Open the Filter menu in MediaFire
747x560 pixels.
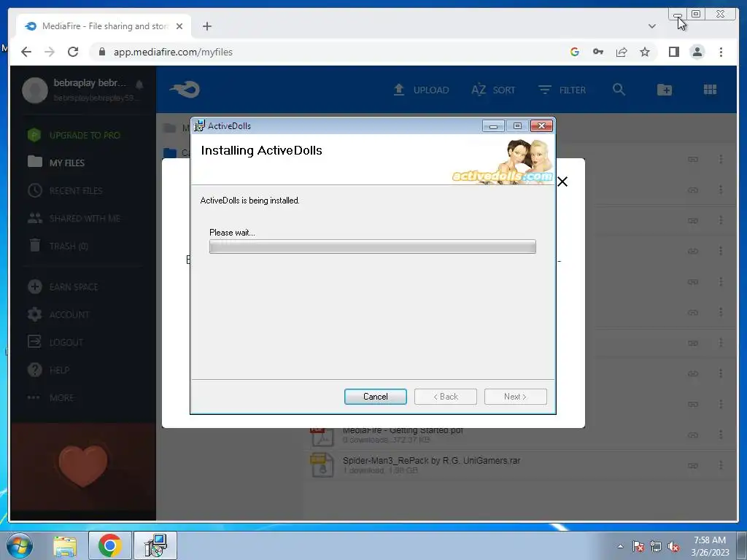coord(562,90)
